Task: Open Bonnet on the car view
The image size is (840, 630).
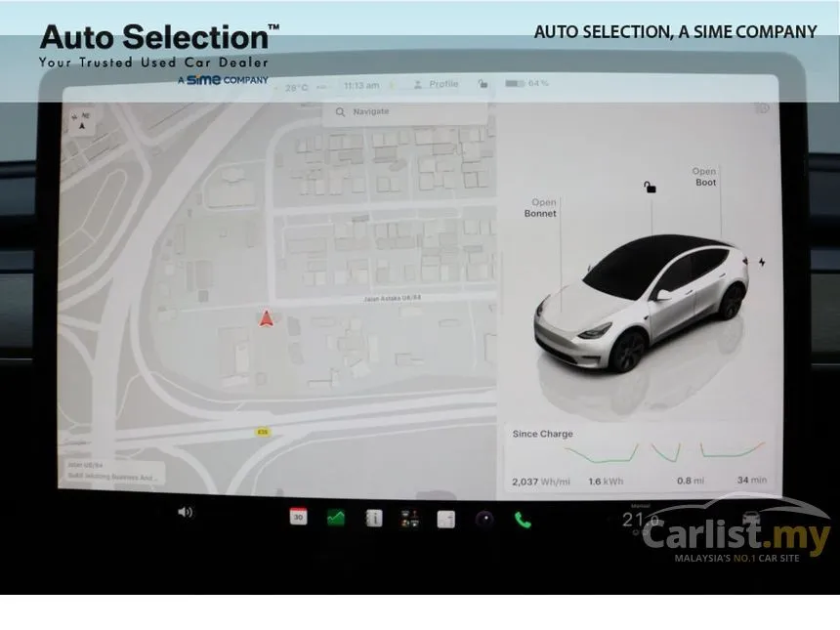Action: 540,208
